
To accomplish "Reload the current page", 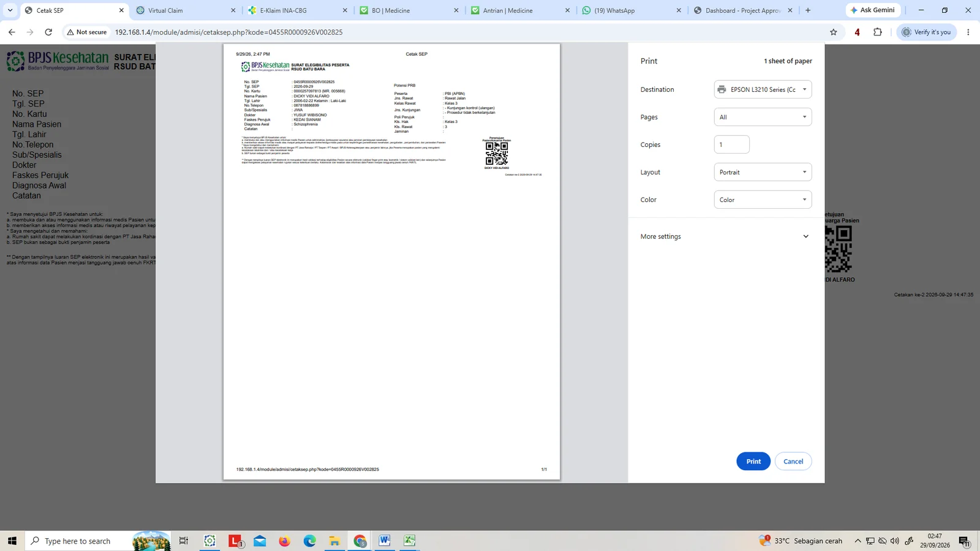I will tap(48, 32).
